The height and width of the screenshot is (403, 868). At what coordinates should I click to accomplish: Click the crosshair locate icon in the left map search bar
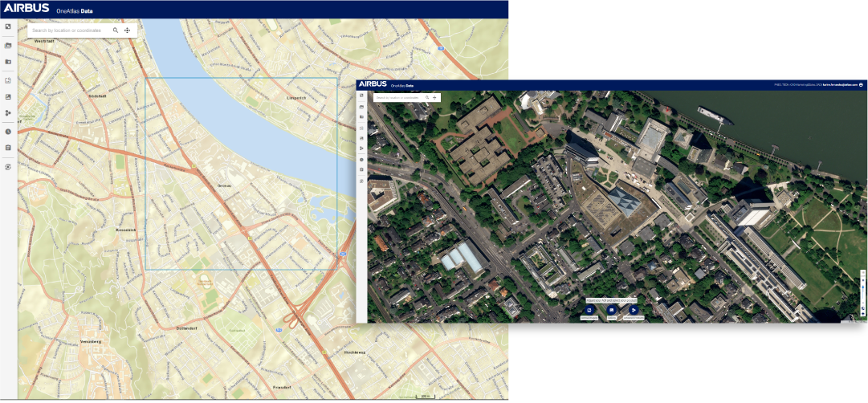click(x=128, y=31)
